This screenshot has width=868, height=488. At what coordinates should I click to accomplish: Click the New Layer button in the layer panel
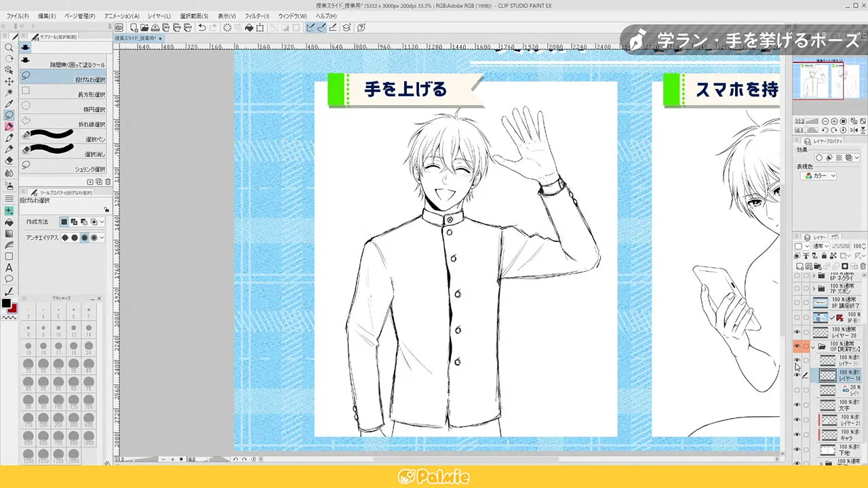click(802, 264)
